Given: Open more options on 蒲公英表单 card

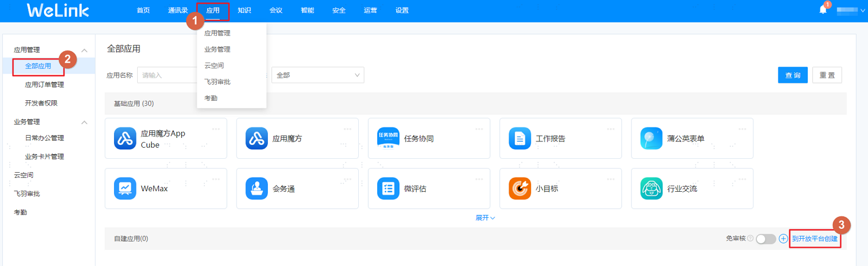Looking at the screenshot, I should (742, 129).
